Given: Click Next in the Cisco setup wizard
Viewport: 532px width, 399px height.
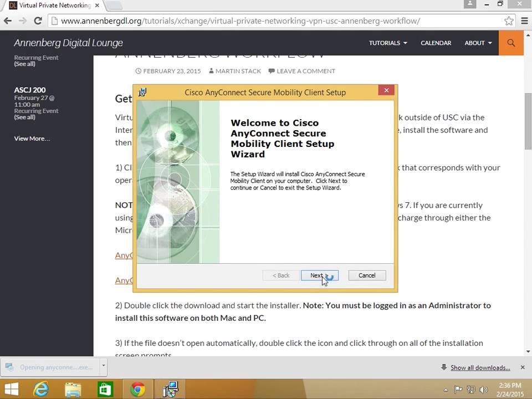Looking at the screenshot, I should (319, 275).
